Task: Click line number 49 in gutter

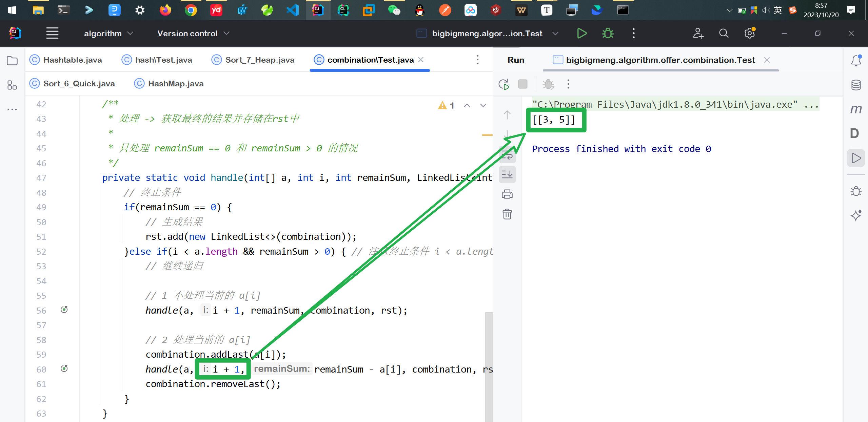Action: pyautogui.click(x=41, y=207)
